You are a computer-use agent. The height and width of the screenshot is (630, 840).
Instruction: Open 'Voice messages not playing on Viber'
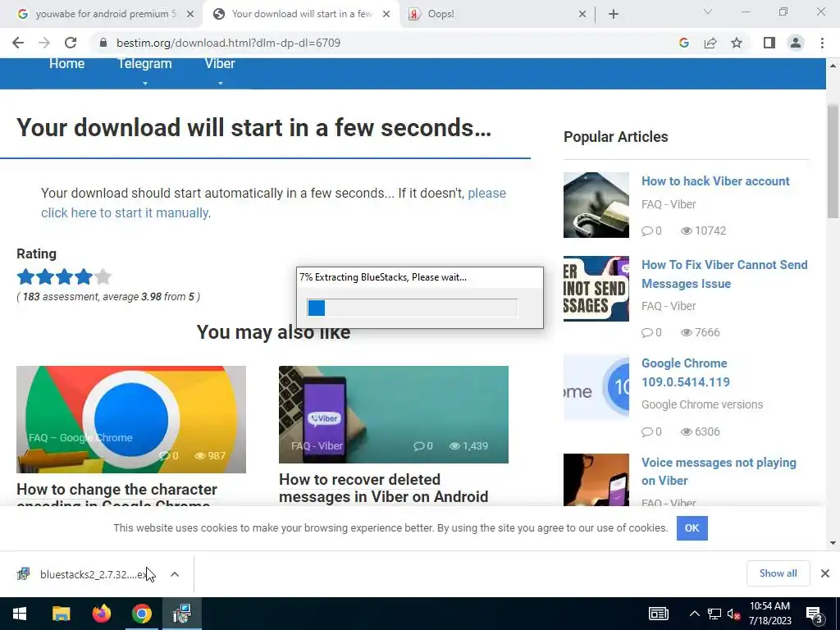click(x=719, y=472)
